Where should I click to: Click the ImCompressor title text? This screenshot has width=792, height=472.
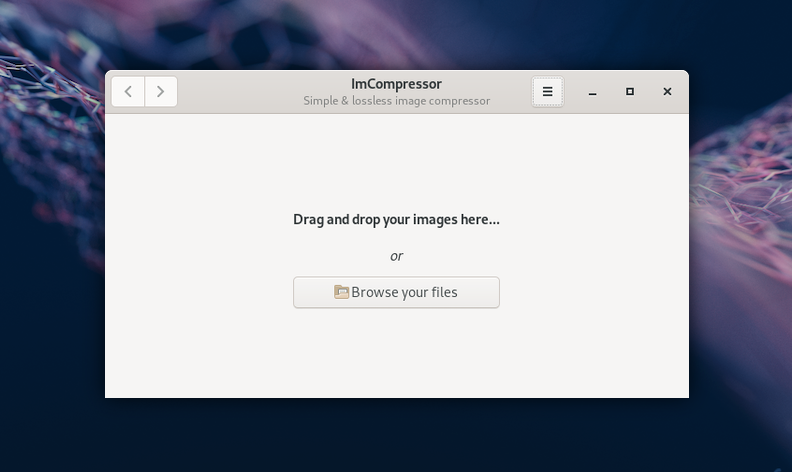point(397,84)
